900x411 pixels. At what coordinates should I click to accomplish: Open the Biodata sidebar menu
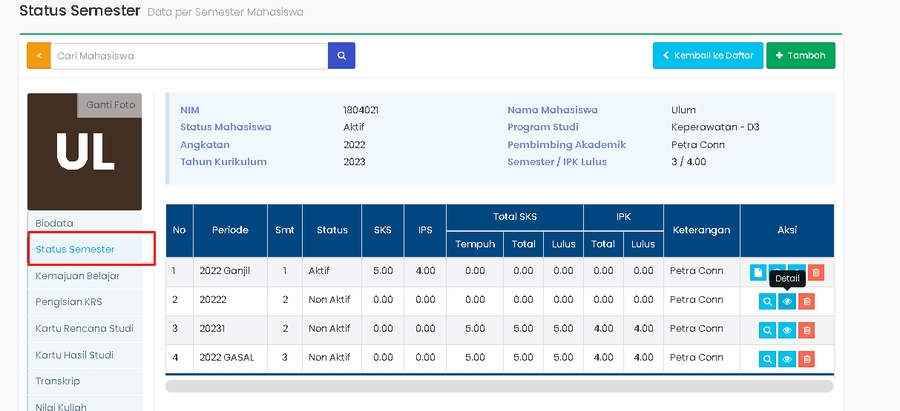coord(55,223)
